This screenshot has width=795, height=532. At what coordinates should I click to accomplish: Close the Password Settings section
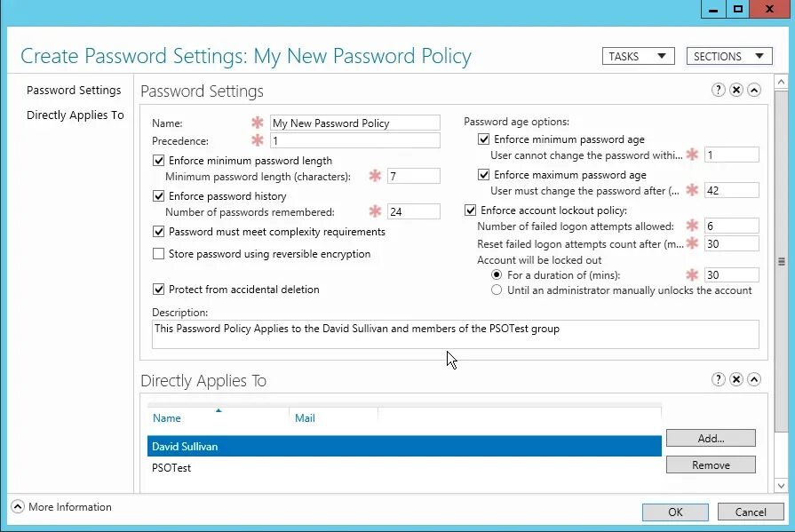[x=736, y=90]
